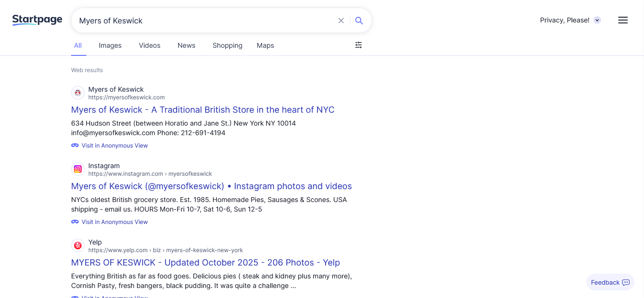Click the magnifying glass search icon
This screenshot has width=644, height=298.
pyautogui.click(x=359, y=21)
